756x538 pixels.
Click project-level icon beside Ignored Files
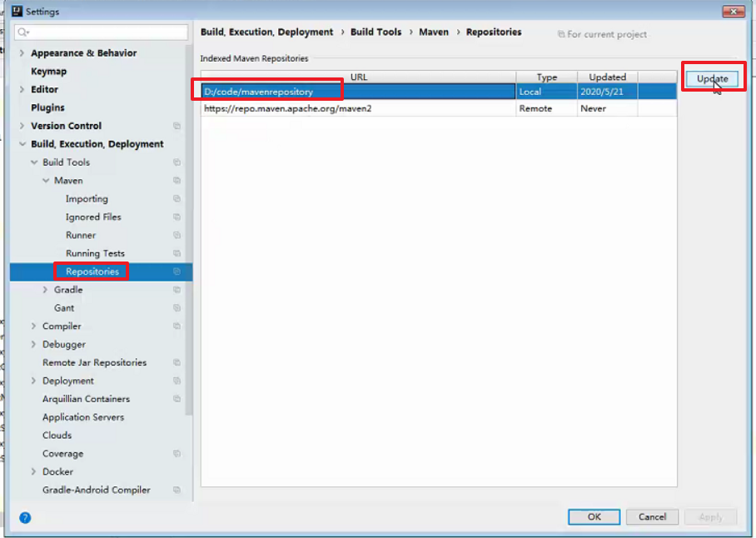[177, 217]
